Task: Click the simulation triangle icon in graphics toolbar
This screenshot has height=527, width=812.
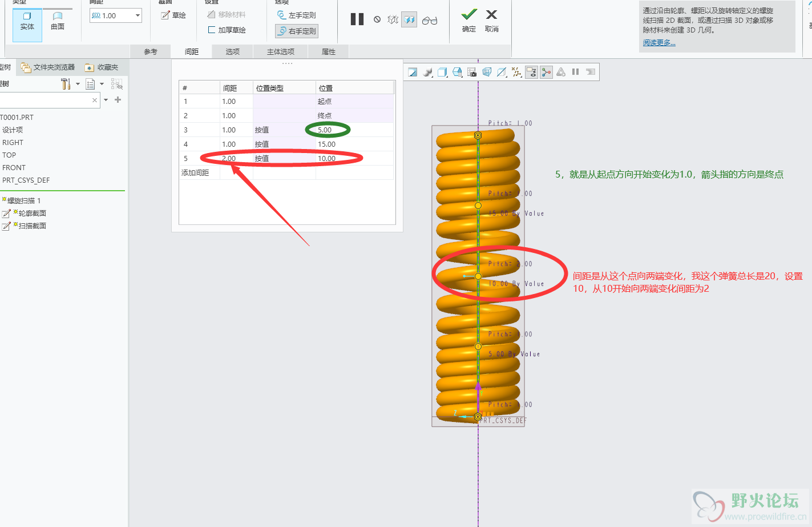Action: (x=561, y=72)
